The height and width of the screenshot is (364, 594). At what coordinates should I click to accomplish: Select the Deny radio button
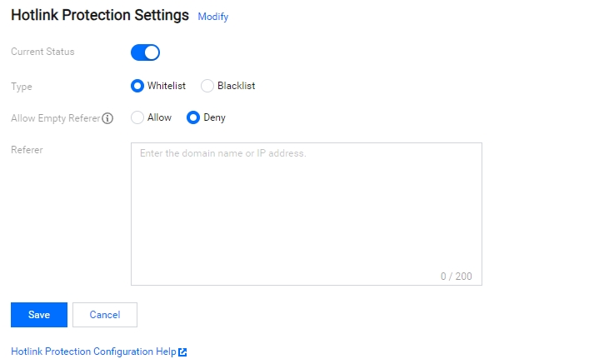pyautogui.click(x=193, y=117)
